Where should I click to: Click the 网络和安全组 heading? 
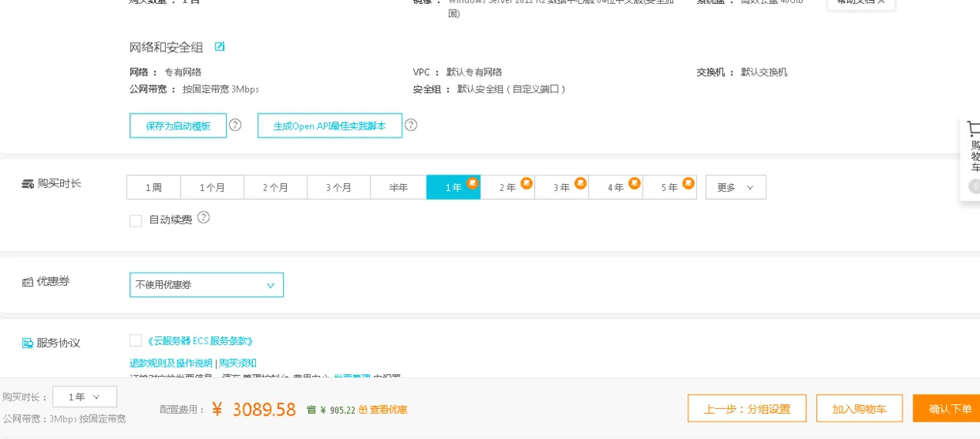[166, 47]
